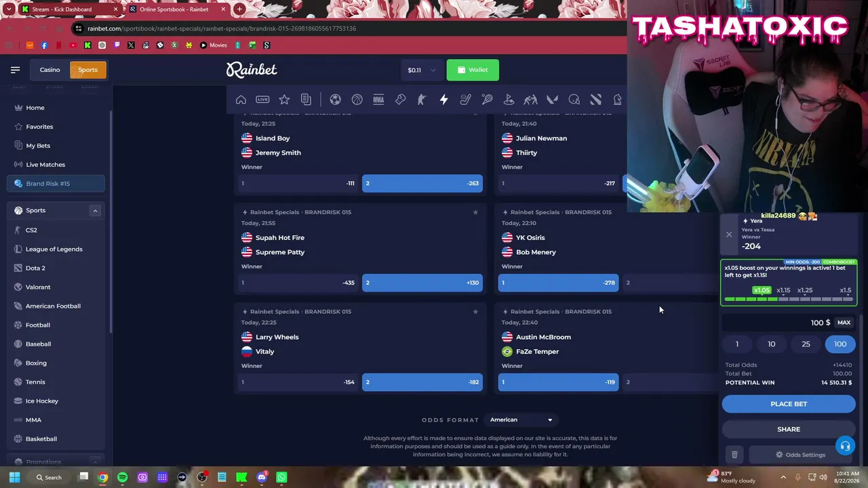
Task: Open Spotify from the taskbar
Action: (122, 477)
